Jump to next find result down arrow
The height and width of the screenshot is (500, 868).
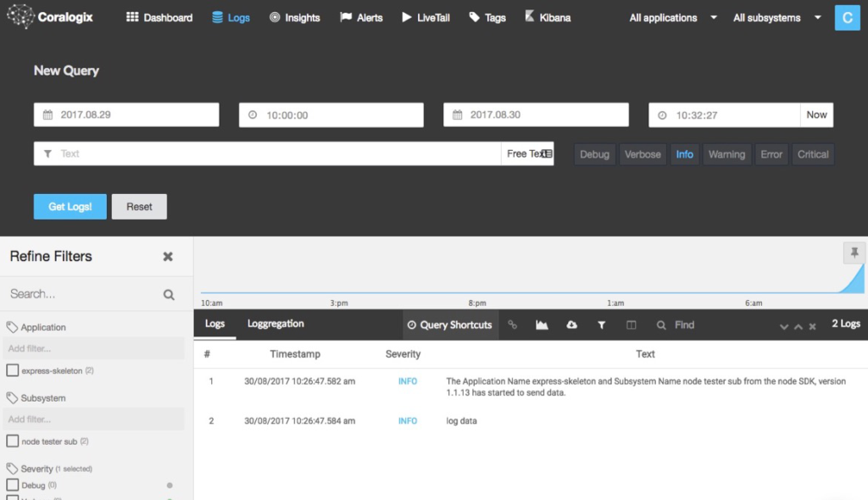(784, 326)
